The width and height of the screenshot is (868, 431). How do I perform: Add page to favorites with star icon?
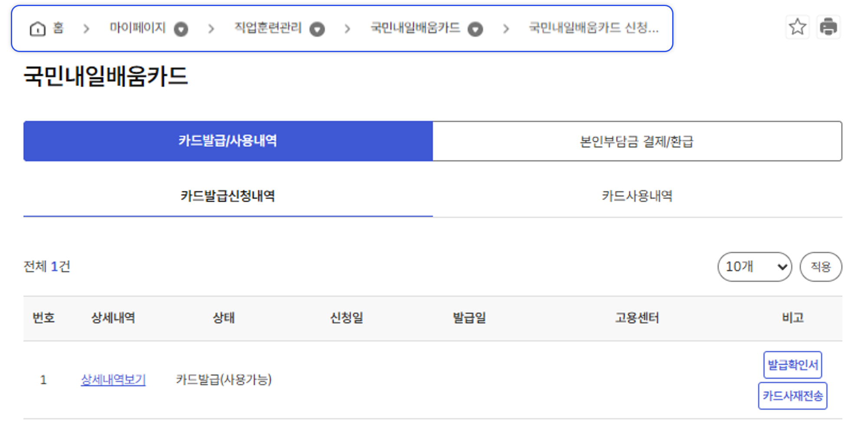(798, 27)
